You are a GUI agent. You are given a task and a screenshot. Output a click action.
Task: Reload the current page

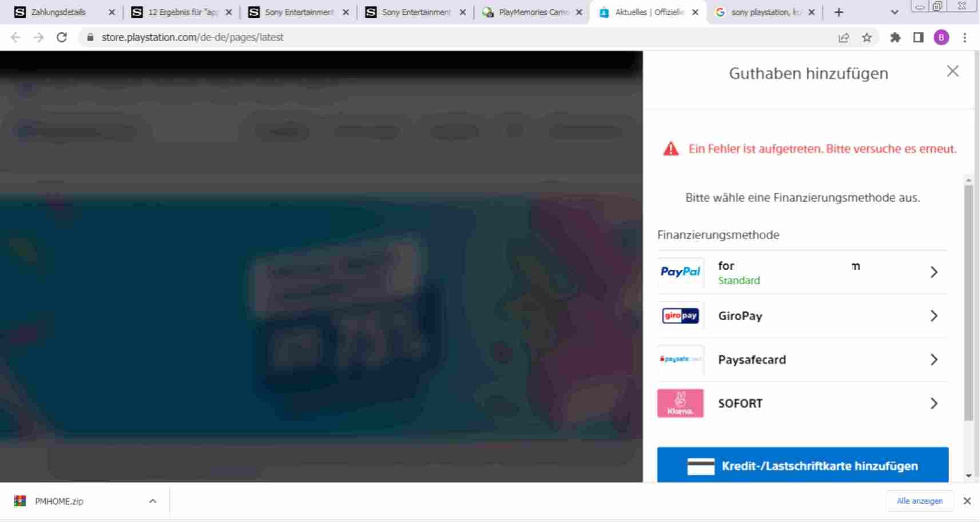pos(62,37)
